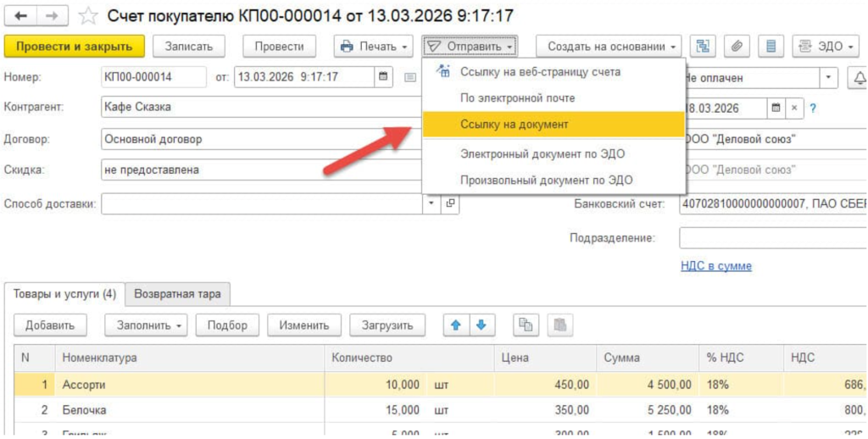
Task: Choose Ссылку на веб-страницу счета in the menu
Action: 553,72
